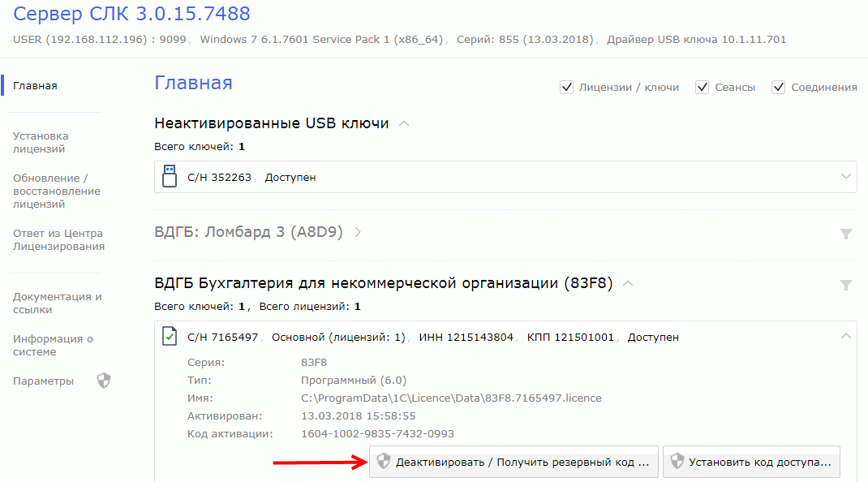Click the С/Н 352263 serial text
Viewport: 868px width, 482px height.
[219, 177]
